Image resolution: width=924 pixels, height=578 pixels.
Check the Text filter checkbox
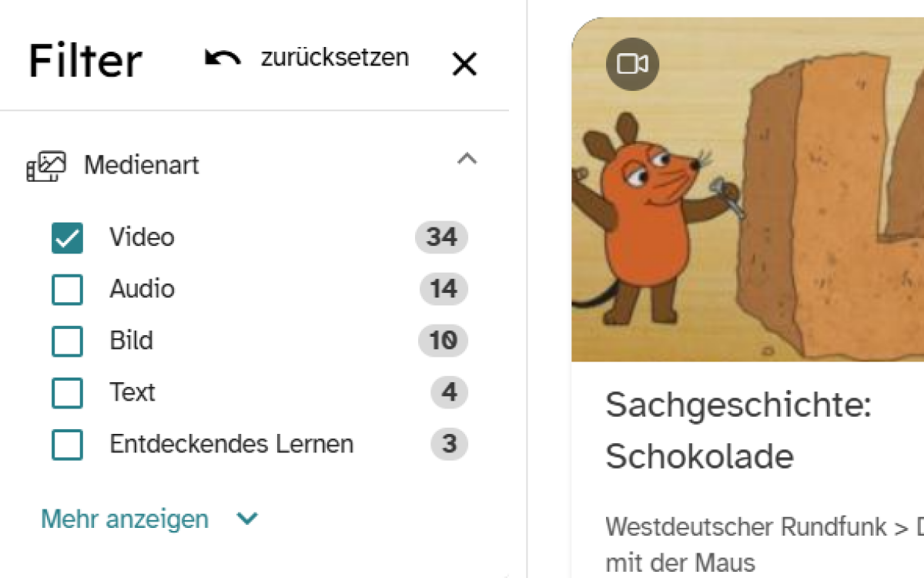(67, 393)
